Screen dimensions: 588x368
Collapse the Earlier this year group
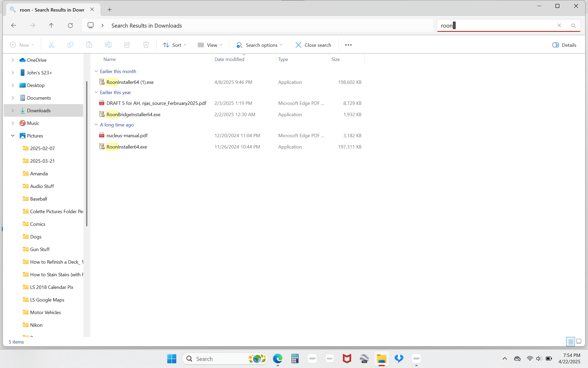pyautogui.click(x=96, y=92)
